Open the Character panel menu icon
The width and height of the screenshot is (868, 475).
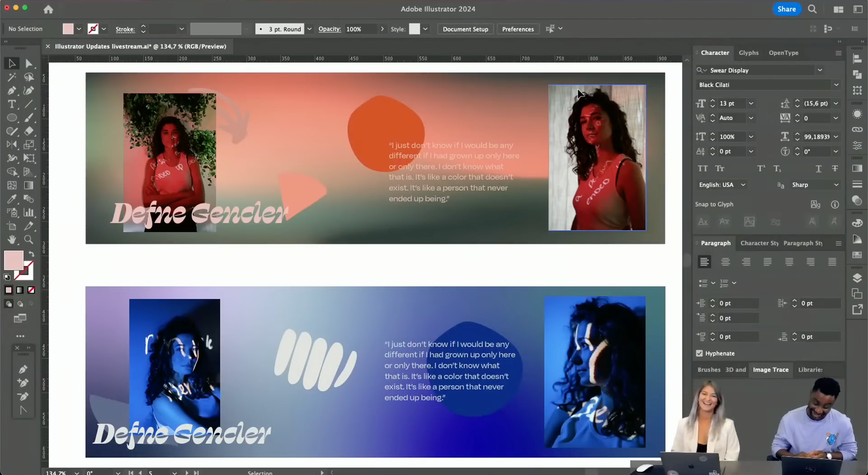(838, 53)
